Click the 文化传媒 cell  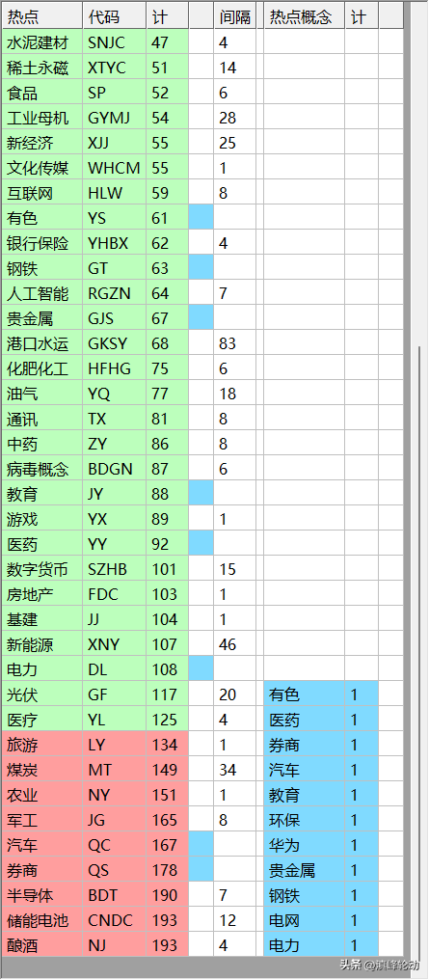click(43, 168)
